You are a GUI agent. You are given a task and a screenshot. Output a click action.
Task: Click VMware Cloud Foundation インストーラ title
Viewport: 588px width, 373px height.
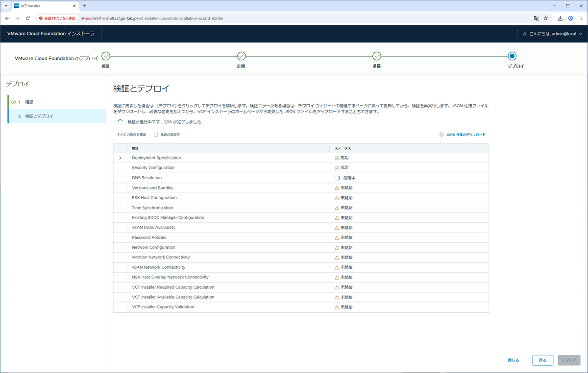click(x=51, y=34)
